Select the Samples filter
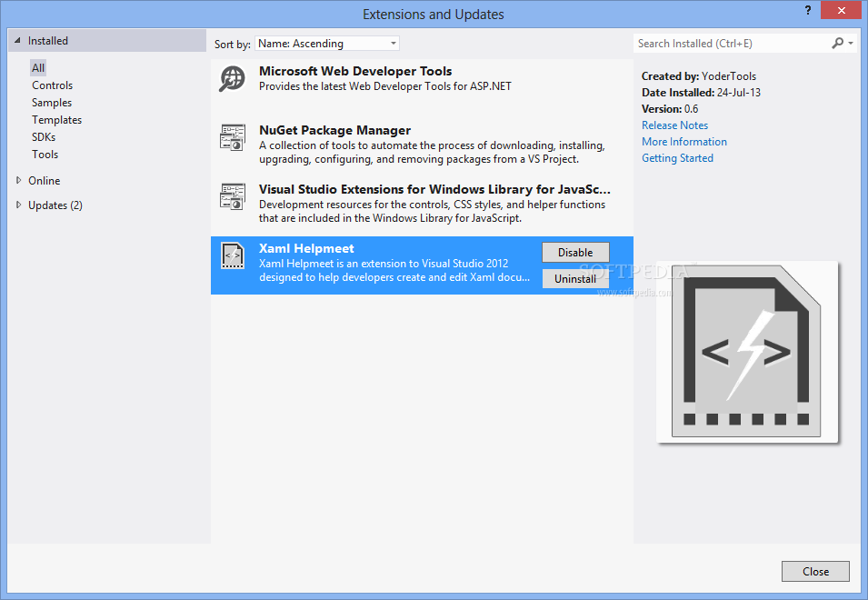This screenshot has height=600, width=868. [52, 103]
